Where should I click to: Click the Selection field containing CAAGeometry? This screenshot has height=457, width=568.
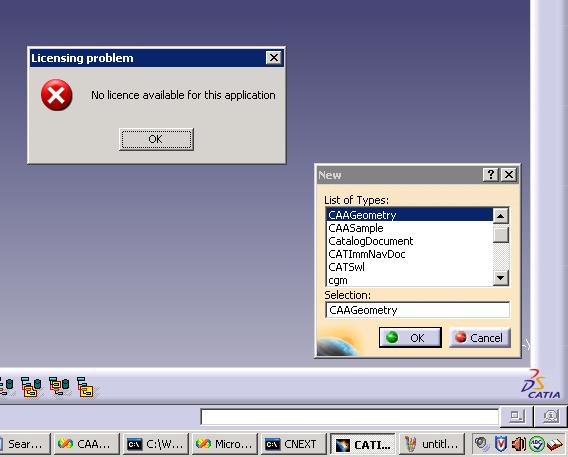418,310
